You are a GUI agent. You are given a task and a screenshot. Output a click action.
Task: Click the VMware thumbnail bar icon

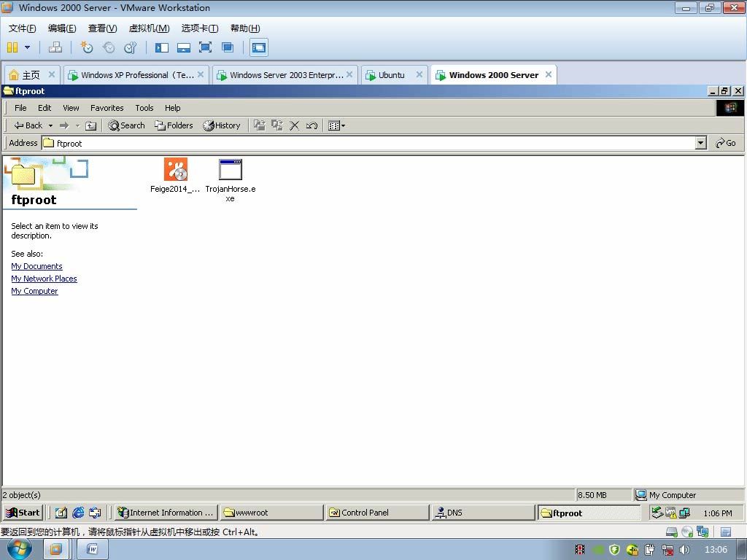pos(183,47)
